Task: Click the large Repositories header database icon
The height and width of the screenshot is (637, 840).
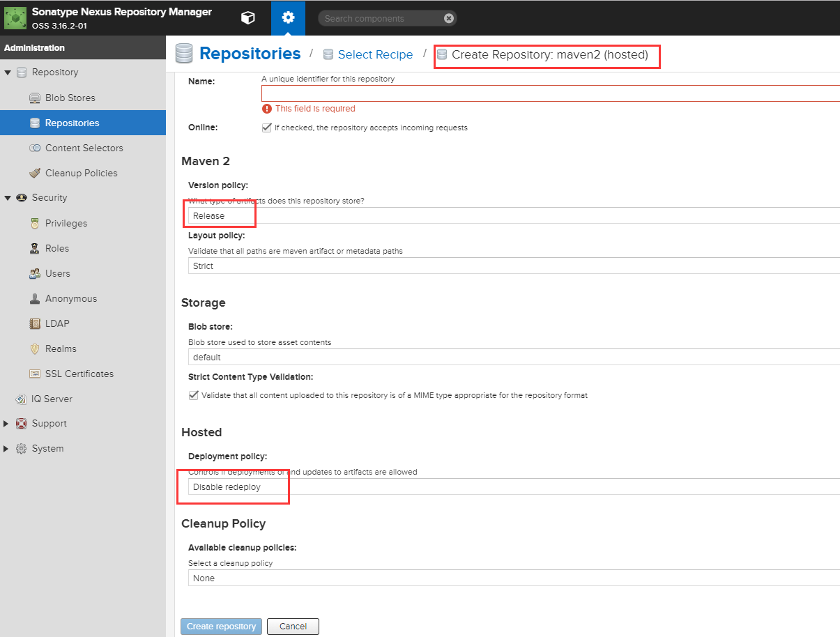Action: coord(184,54)
